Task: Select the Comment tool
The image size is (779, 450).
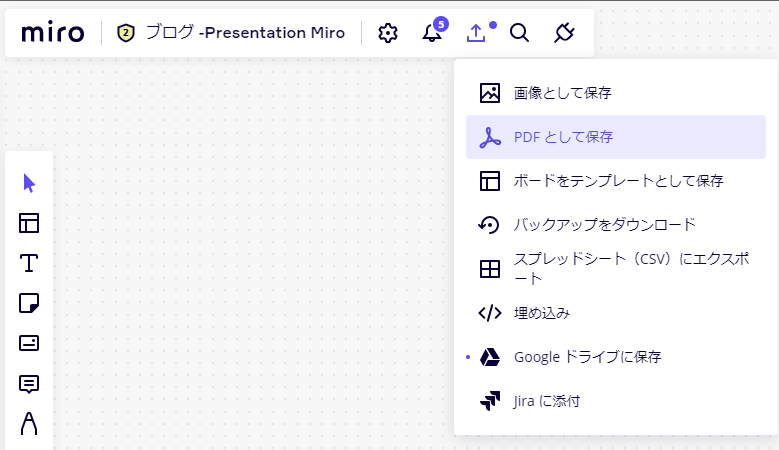Action: [x=29, y=384]
